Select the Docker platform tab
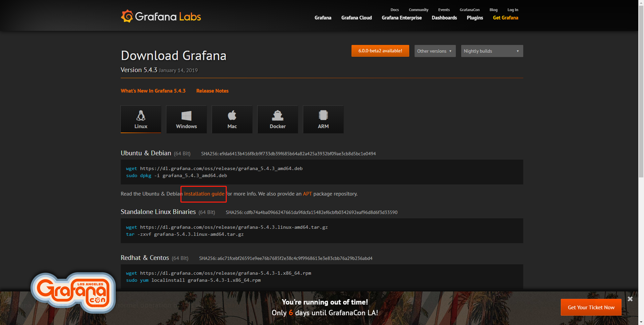 point(278,119)
